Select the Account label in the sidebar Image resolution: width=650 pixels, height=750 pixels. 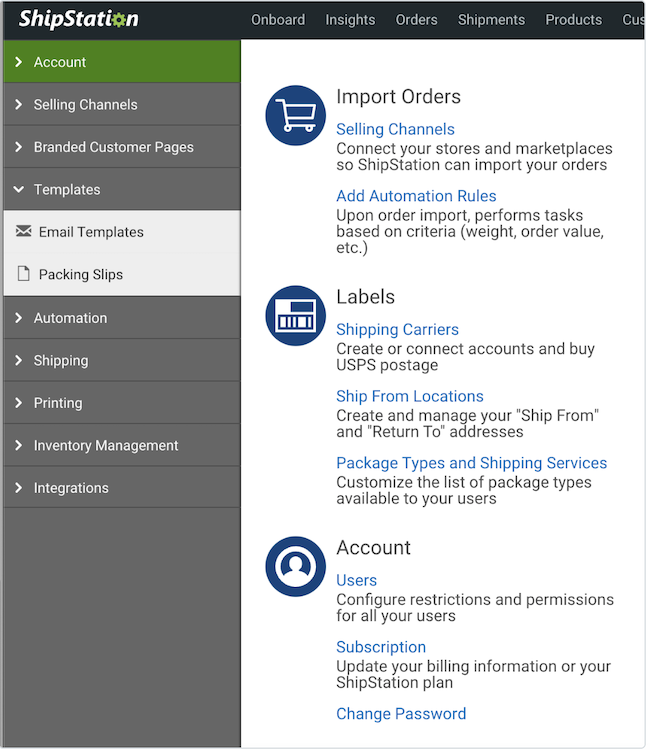point(60,62)
